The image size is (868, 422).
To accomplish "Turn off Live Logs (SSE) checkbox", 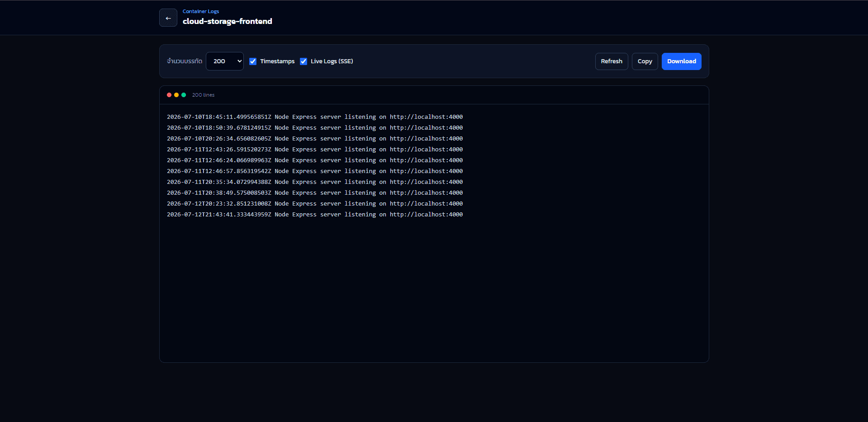I will pos(304,61).
